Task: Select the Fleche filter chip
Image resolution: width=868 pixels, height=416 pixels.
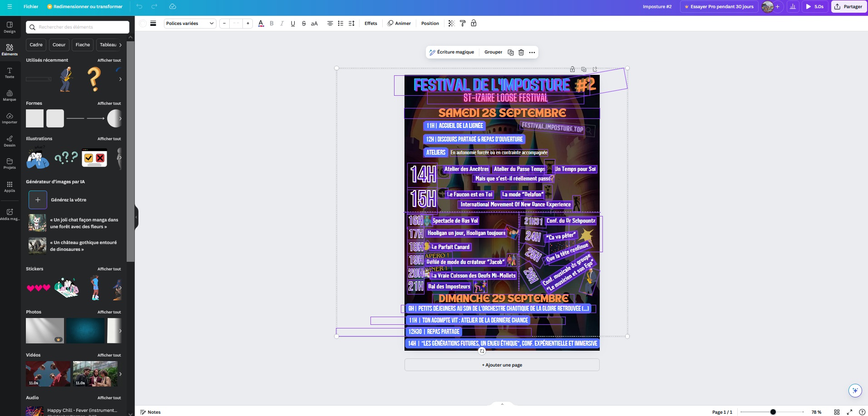Action: [x=83, y=45]
